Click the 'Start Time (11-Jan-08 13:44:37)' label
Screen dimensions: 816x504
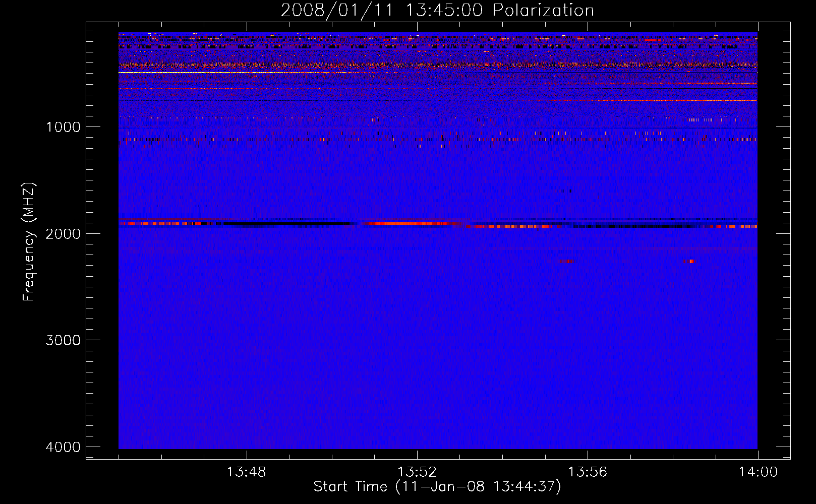[x=437, y=487]
